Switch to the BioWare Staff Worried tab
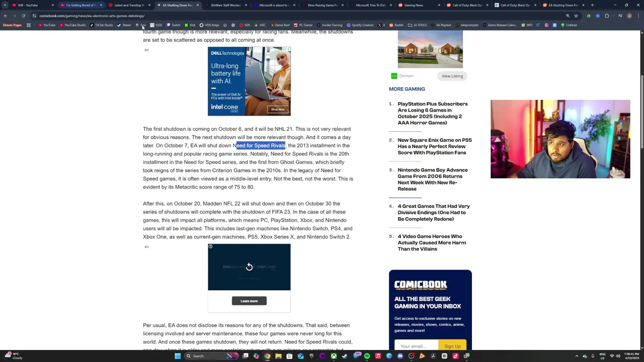This screenshot has height=362, width=644. 225,5
